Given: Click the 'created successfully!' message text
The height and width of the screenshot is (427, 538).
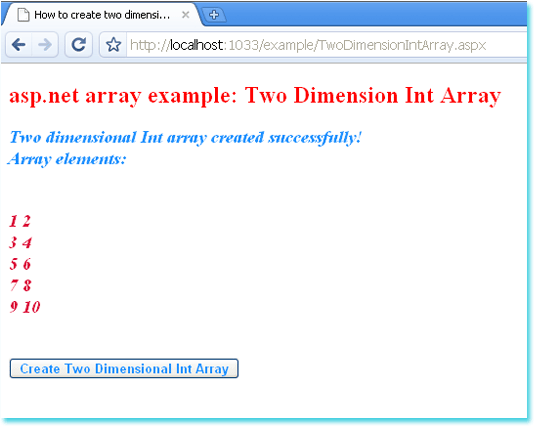Looking at the screenshot, I should tap(286, 138).
